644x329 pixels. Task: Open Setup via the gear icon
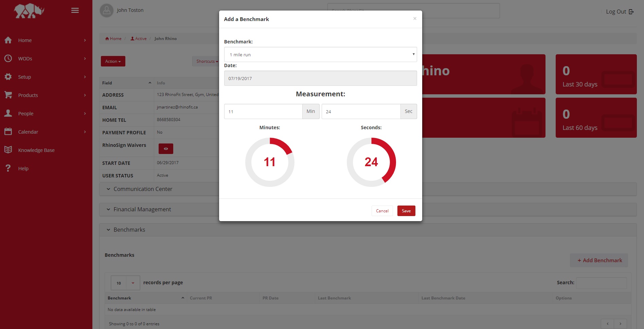click(x=8, y=77)
